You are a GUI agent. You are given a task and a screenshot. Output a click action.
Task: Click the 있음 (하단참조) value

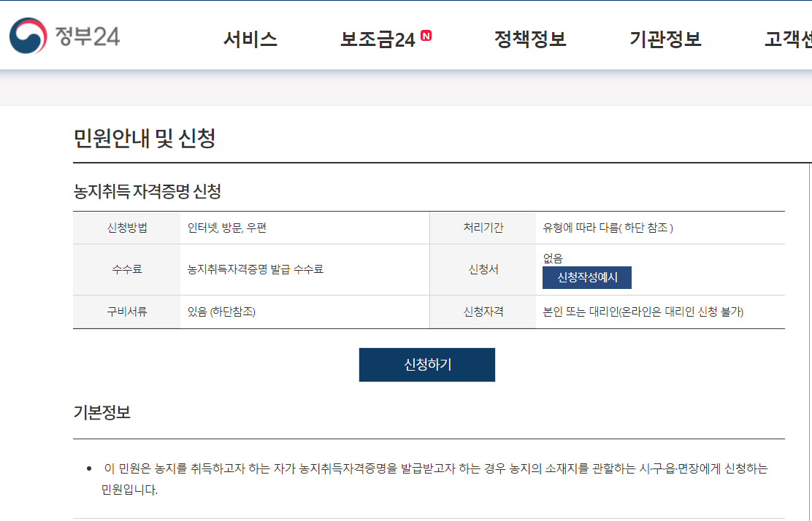221,312
